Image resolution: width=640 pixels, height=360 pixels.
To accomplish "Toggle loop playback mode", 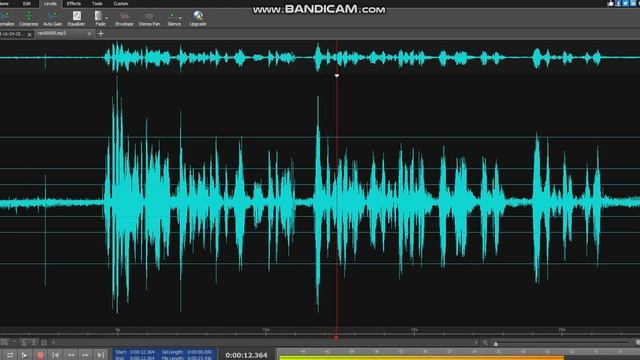I will click(10, 355).
